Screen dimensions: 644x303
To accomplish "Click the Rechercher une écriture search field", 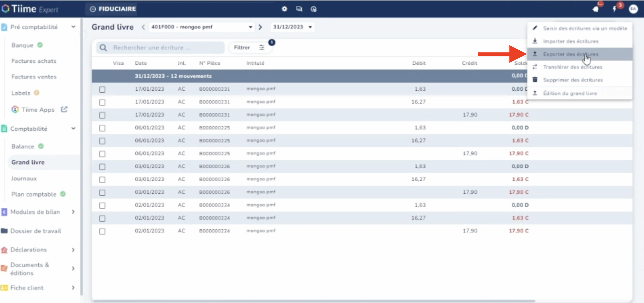I will [161, 48].
